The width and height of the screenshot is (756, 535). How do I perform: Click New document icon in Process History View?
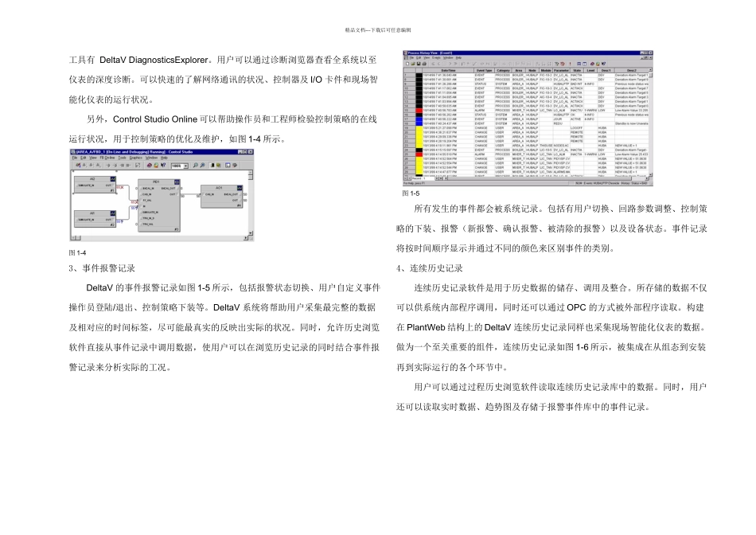407,64
